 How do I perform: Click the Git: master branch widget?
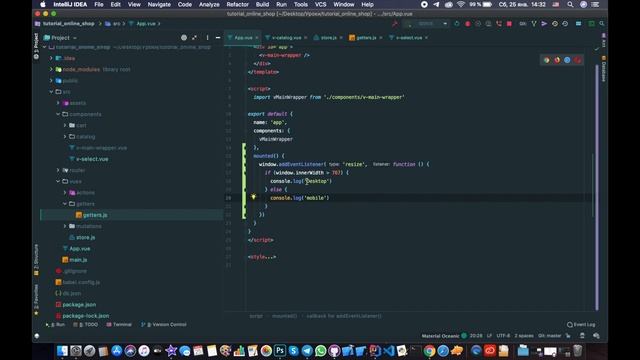point(549,336)
